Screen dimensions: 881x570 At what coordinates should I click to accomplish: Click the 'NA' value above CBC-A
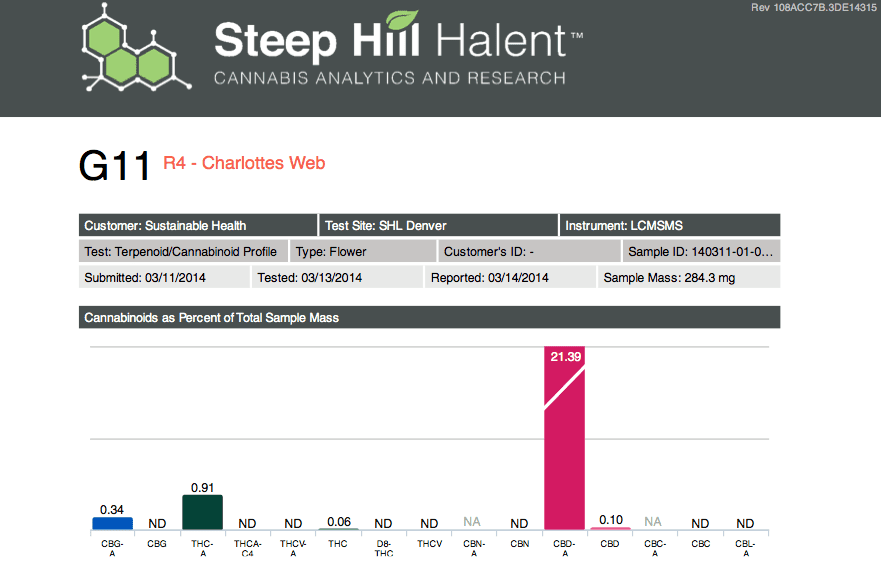click(x=653, y=522)
